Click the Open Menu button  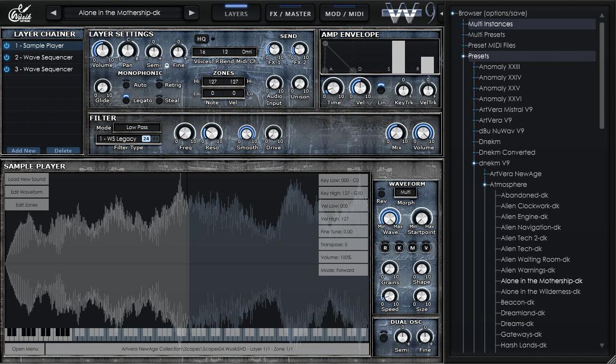coord(25,348)
